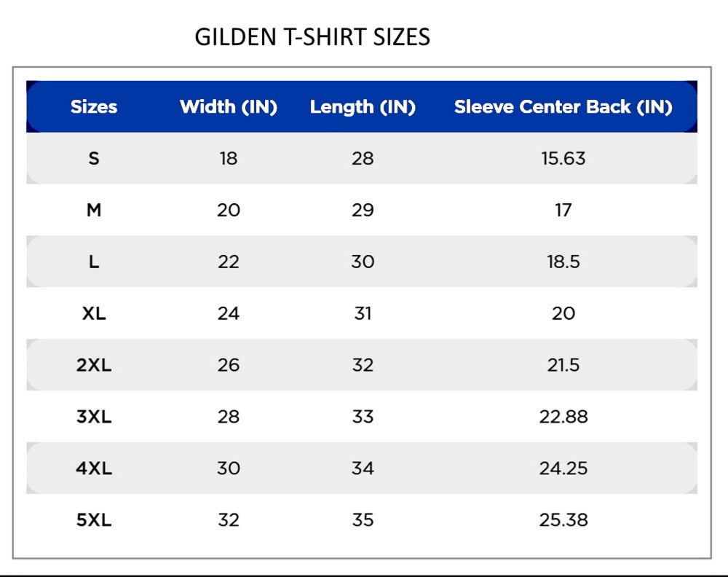Click the 2XL size row label

(94, 365)
